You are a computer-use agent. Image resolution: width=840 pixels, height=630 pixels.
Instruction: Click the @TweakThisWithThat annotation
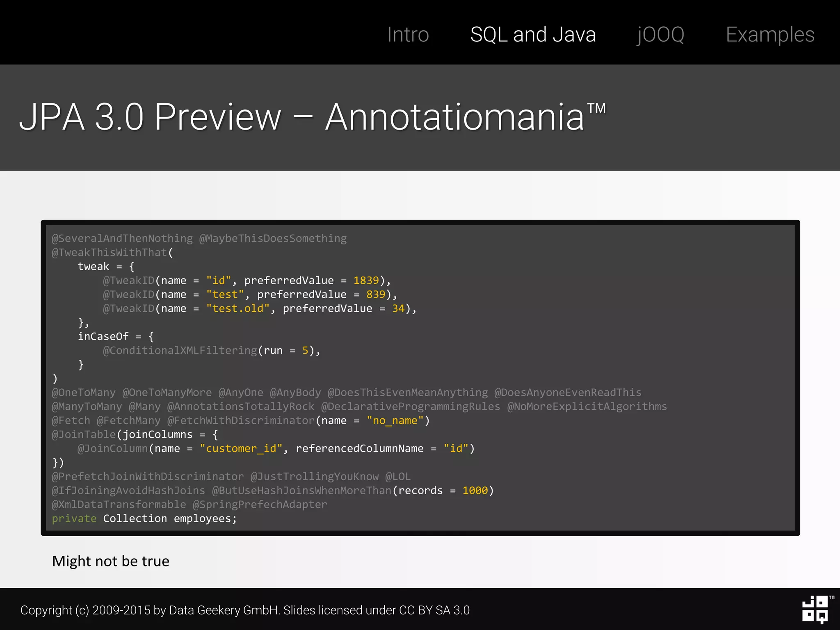coord(110,253)
